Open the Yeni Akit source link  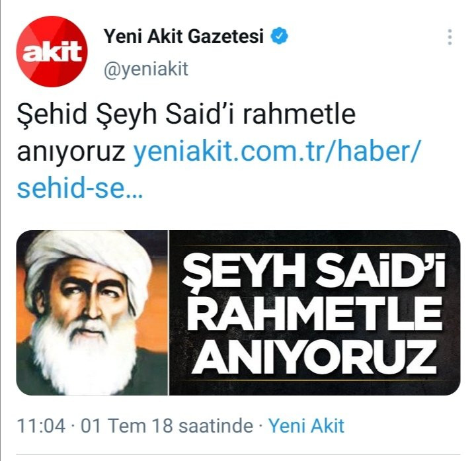point(307,426)
